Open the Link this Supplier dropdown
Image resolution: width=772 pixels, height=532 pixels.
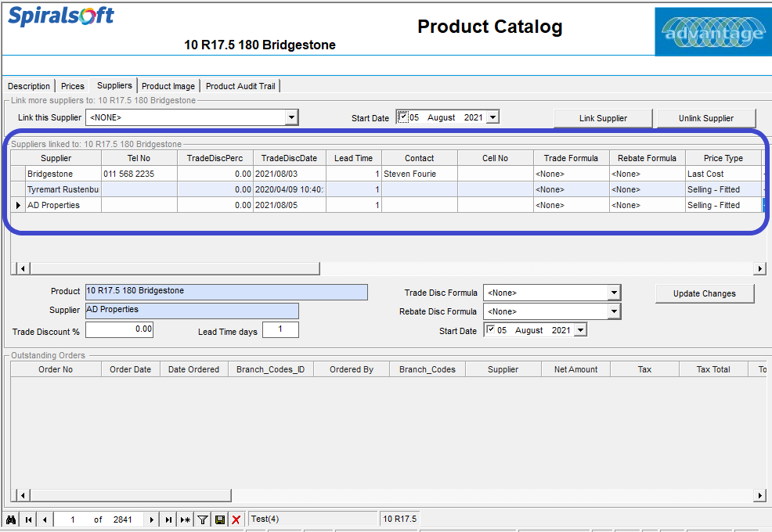point(291,117)
